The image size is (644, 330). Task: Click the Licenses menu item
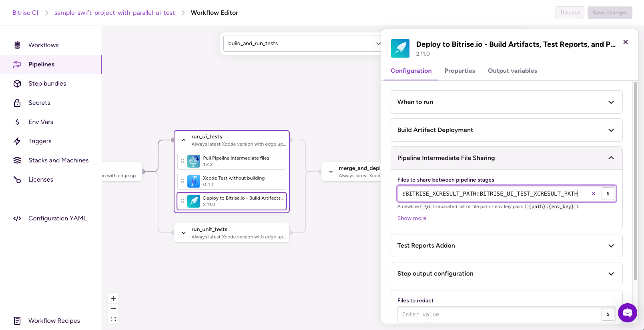50,180
